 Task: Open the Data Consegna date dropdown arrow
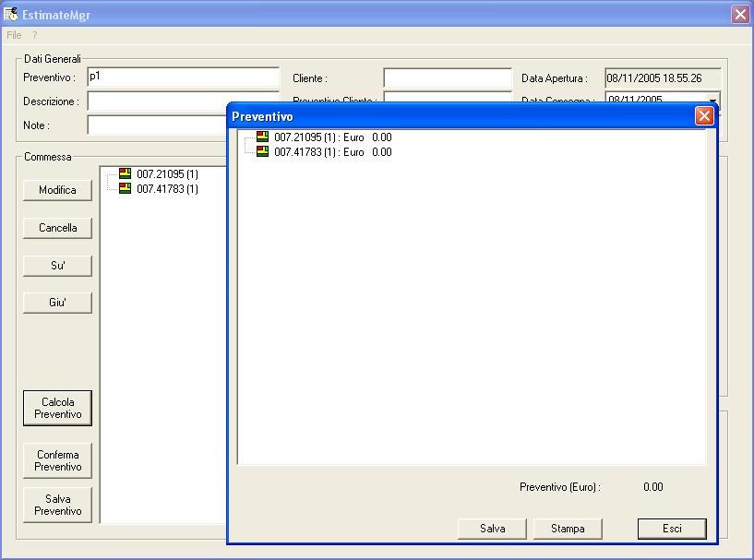[712, 100]
